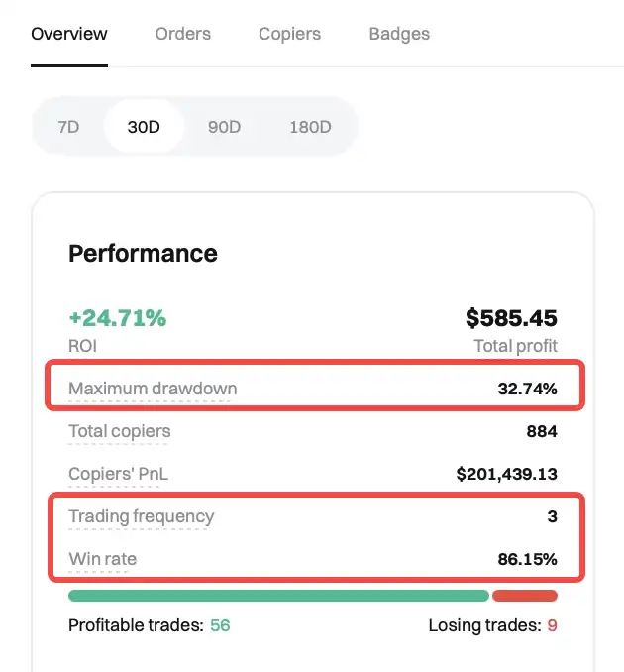
Task: Click the Trading frequency label
Action: click(141, 516)
